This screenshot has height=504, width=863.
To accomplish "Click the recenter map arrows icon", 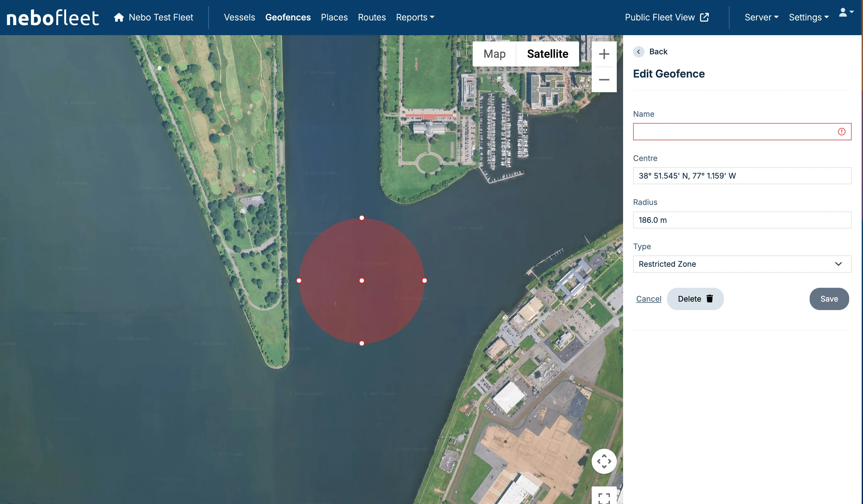I will pos(604,461).
